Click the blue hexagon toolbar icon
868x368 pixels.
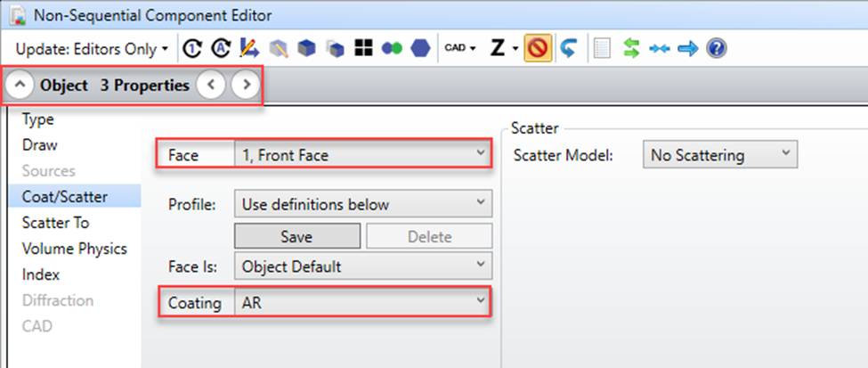click(419, 48)
